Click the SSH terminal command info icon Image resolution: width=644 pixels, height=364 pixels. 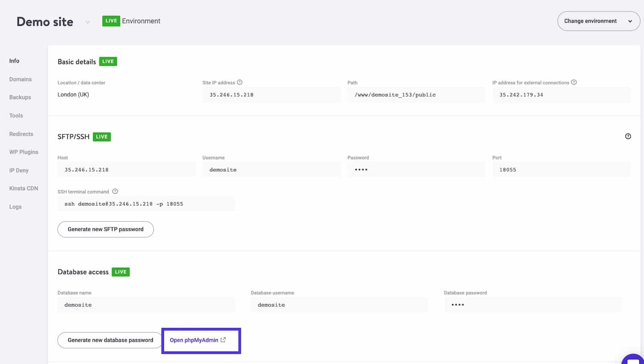point(115,191)
